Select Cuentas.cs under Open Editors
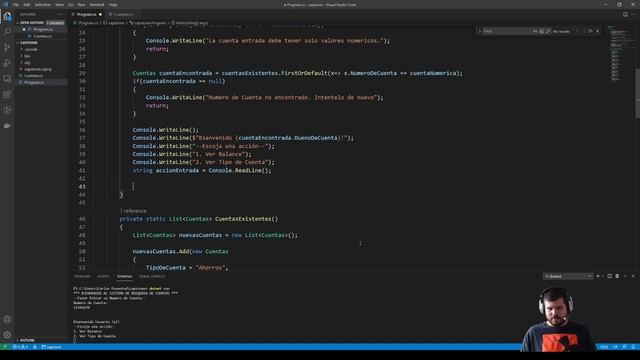 coord(42,36)
